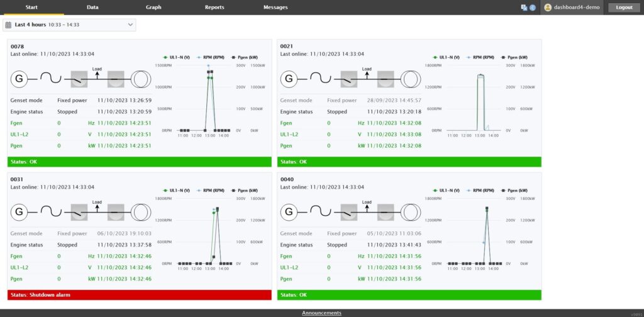Open unit 0031 title
Viewport: 644px width, 317px height.
pos(17,179)
